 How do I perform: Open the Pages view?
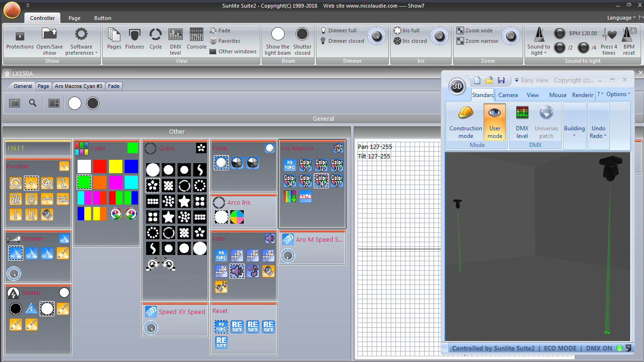tap(114, 39)
